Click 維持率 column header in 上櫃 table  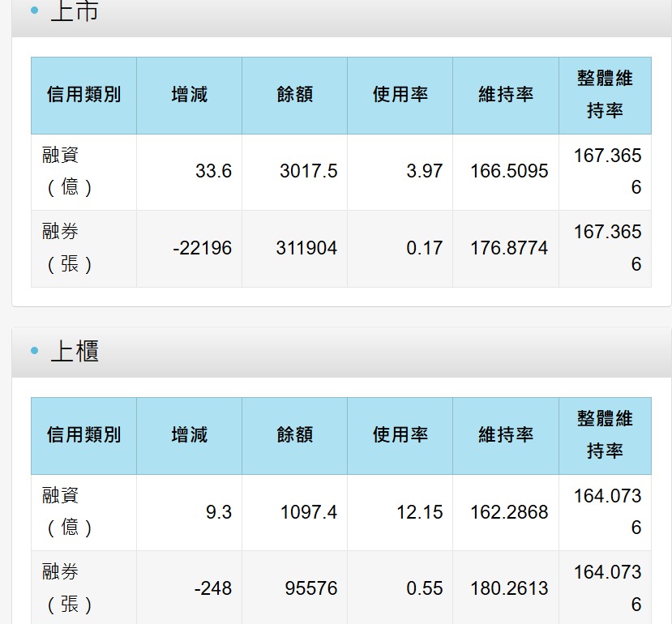(506, 435)
